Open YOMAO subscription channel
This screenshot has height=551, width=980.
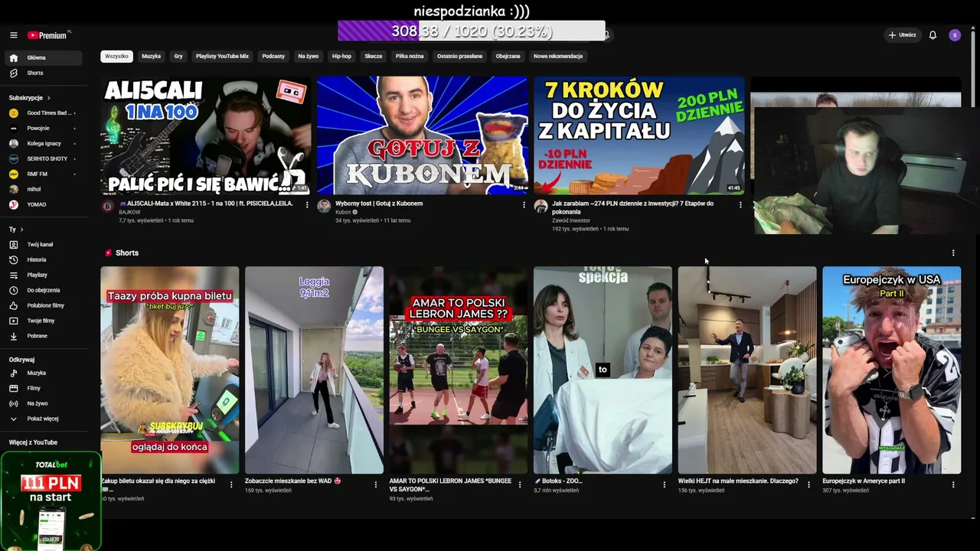click(43, 204)
